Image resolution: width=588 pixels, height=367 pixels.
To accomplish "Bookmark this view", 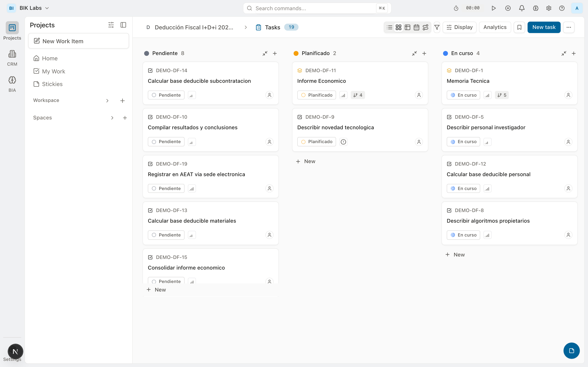I will tap(519, 27).
